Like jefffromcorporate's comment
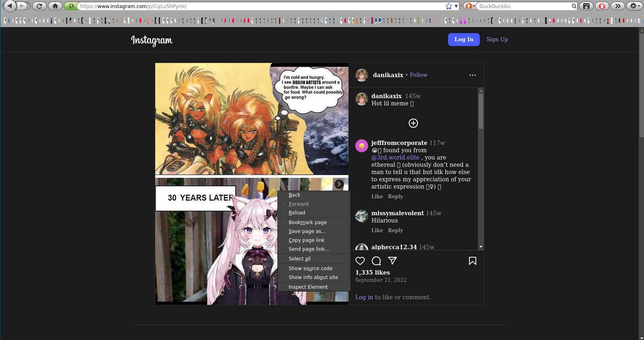 pyautogui.click(x=377, y=196)
